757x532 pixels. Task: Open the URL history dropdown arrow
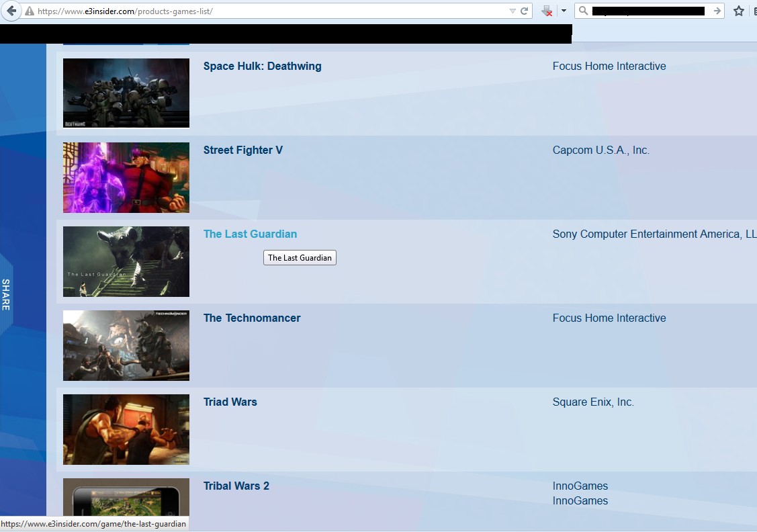(x=513, y=11)
